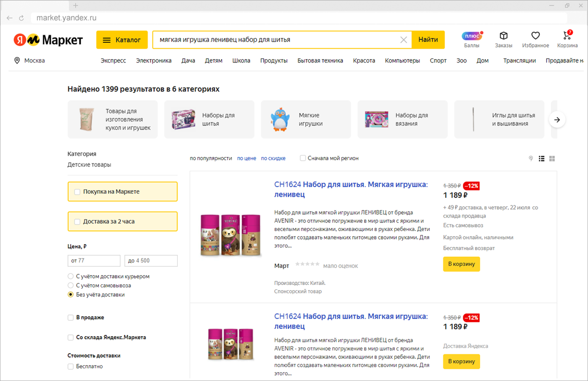Viewport: 588px width, 381px height.
Task: Select Мягкие игрушки category card
Action: [x=306, y=119]
